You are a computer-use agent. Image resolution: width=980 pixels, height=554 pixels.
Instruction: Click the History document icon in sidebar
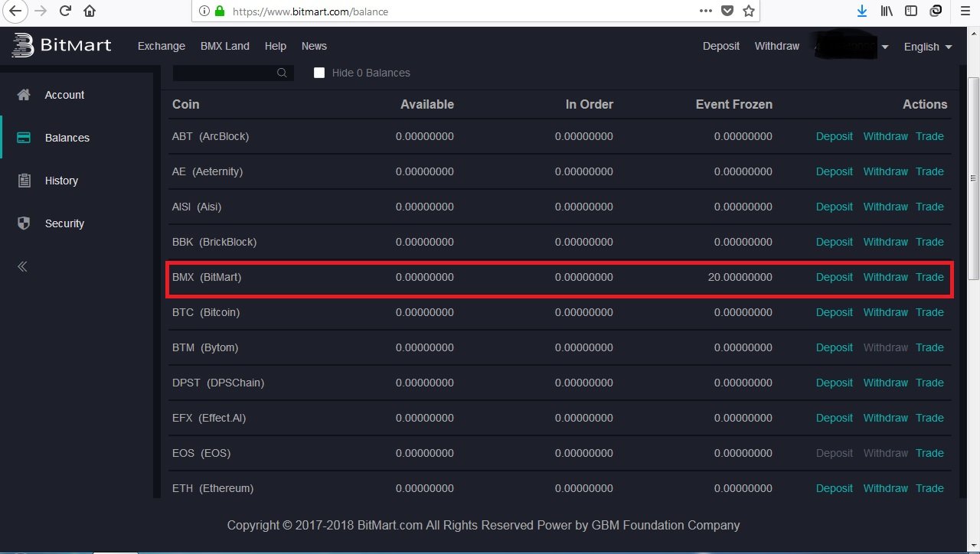tap(24, 181)
